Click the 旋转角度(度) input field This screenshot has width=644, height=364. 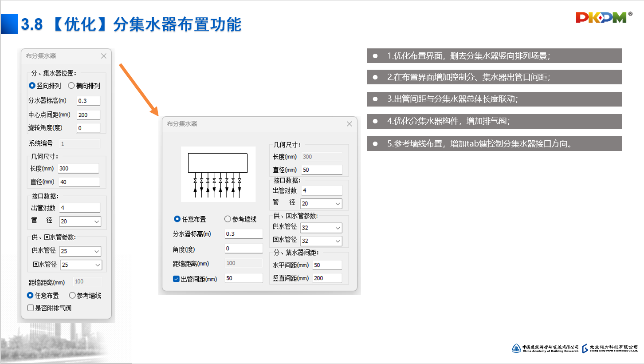pos(89,128)
